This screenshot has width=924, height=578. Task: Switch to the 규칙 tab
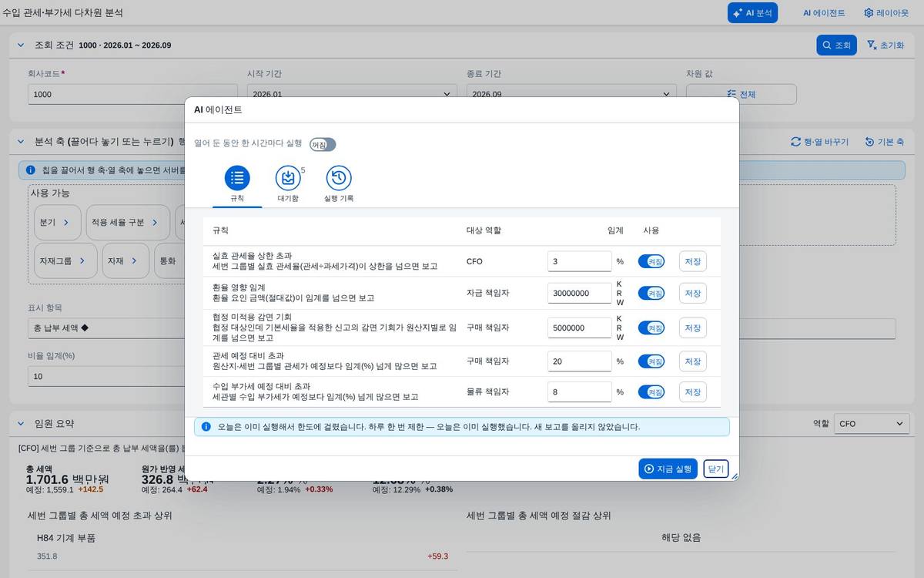[x=237, y=185]
